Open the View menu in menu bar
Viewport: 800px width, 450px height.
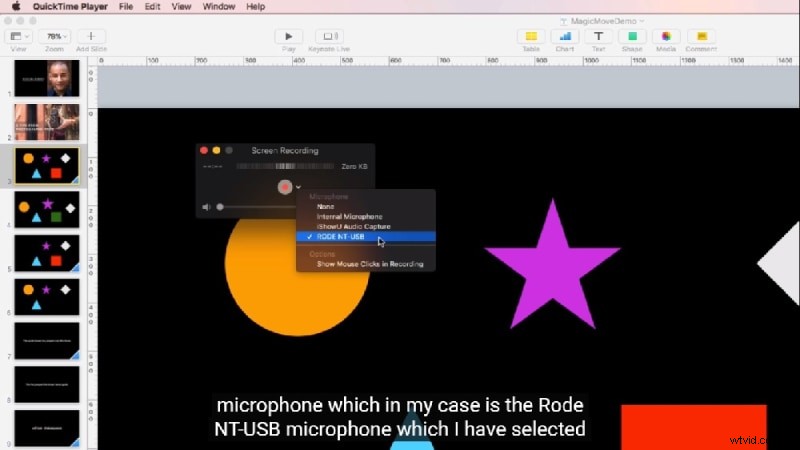pos(181,7)
